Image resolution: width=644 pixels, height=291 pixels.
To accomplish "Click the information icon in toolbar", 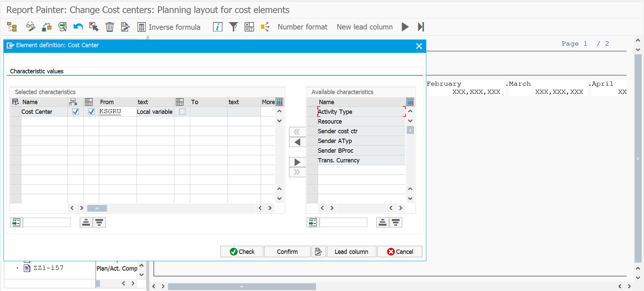I will [x=218, y=27].
